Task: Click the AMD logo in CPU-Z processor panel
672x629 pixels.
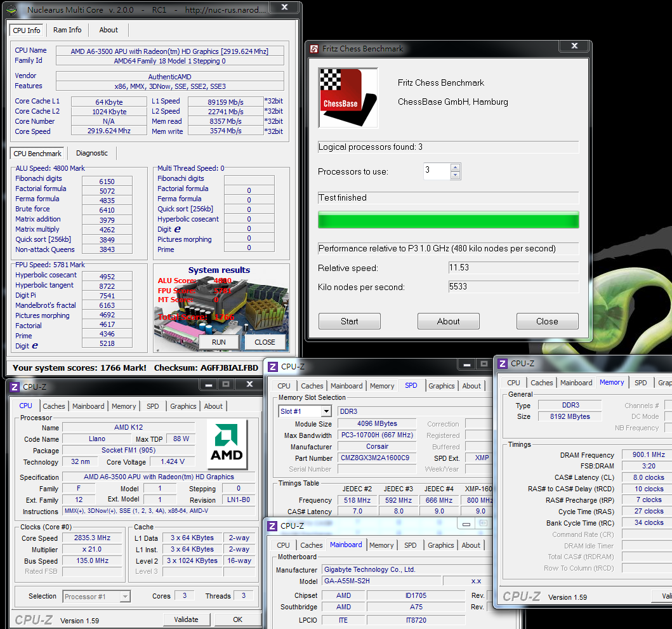Action: click(227, 444)
